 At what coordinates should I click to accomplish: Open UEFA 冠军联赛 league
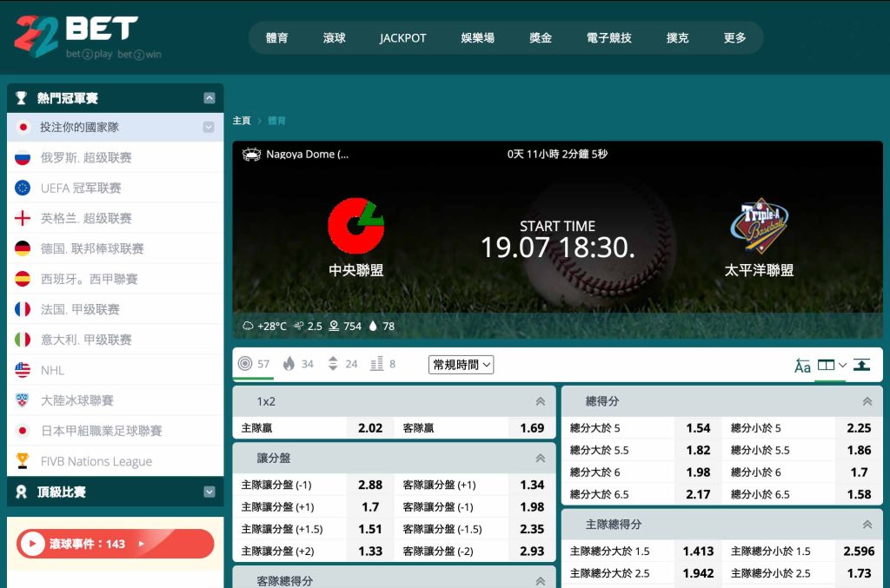point(81,188)
